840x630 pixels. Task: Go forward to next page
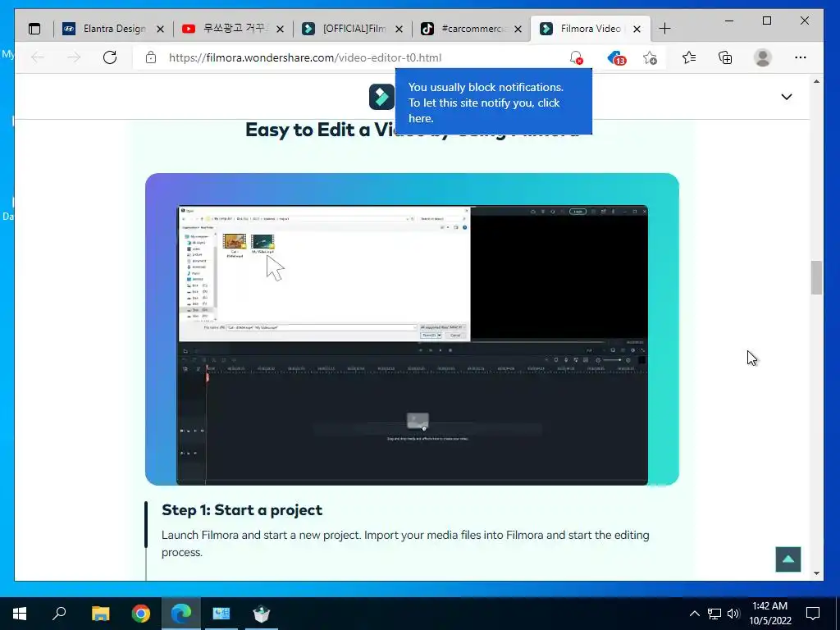tap(73, 57)
